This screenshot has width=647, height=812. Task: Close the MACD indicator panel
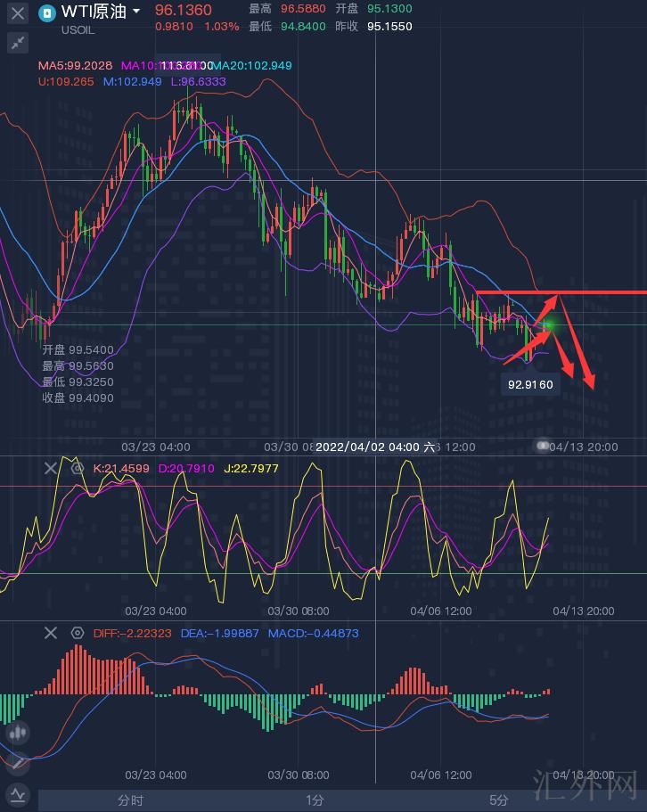pos(51,633)
